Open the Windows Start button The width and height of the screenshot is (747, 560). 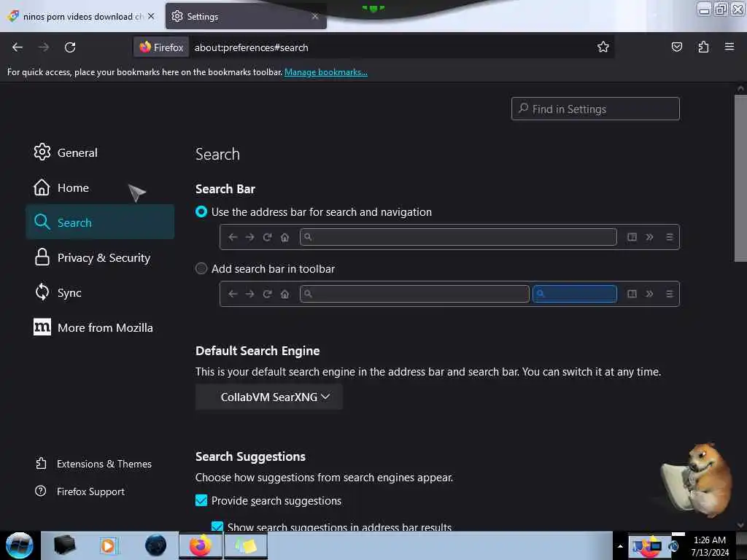coord(19,545)
